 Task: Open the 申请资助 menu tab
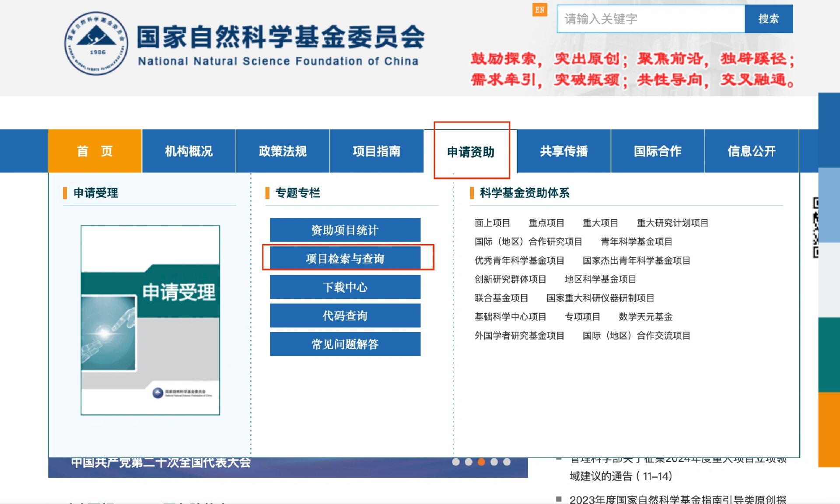point(470,151)
